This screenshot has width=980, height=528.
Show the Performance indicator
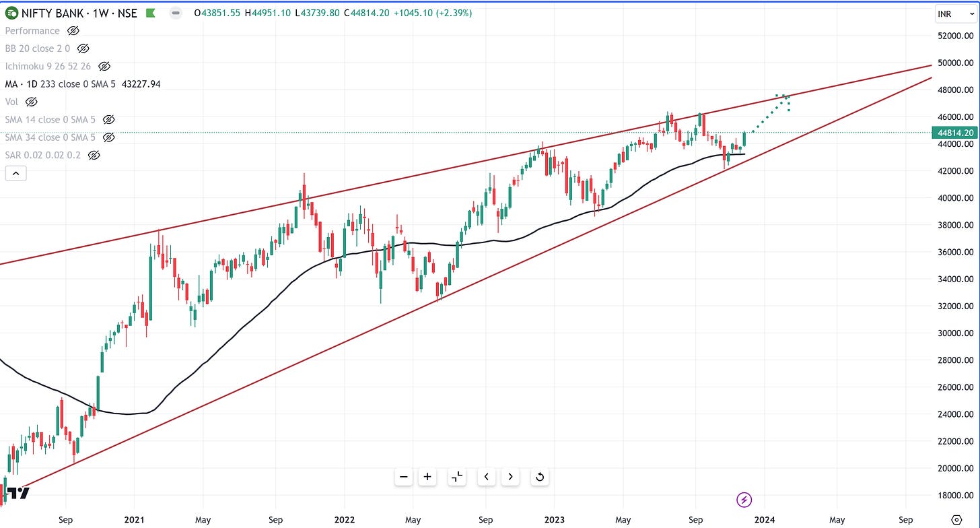(x=74, y=31)
